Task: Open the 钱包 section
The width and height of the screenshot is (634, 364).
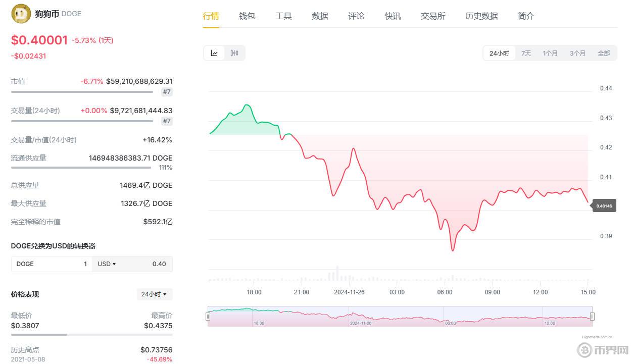Action: pos(247,16)
